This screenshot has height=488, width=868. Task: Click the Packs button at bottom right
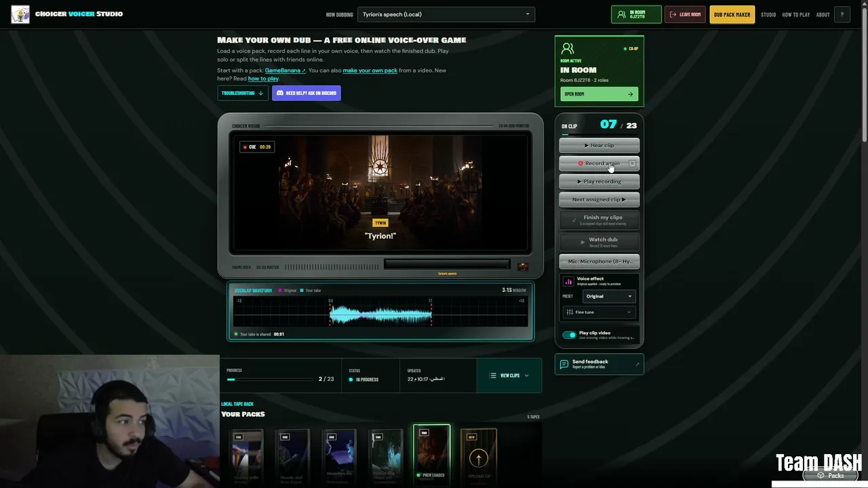coord(831,475)
